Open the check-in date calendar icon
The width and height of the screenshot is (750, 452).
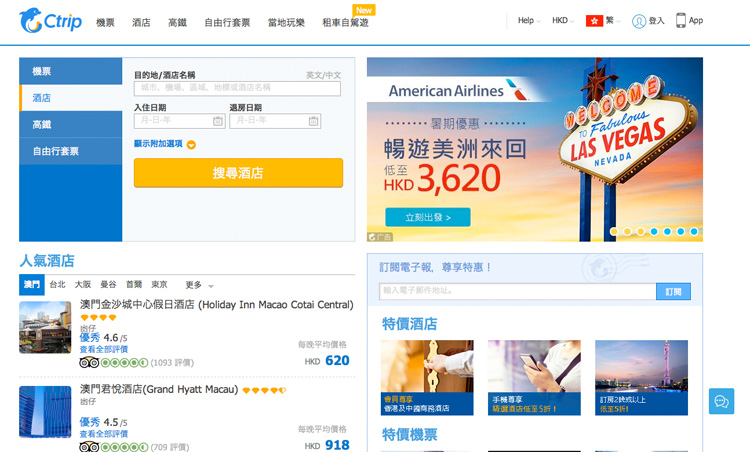pyautogui.click(x=218, y=121)
